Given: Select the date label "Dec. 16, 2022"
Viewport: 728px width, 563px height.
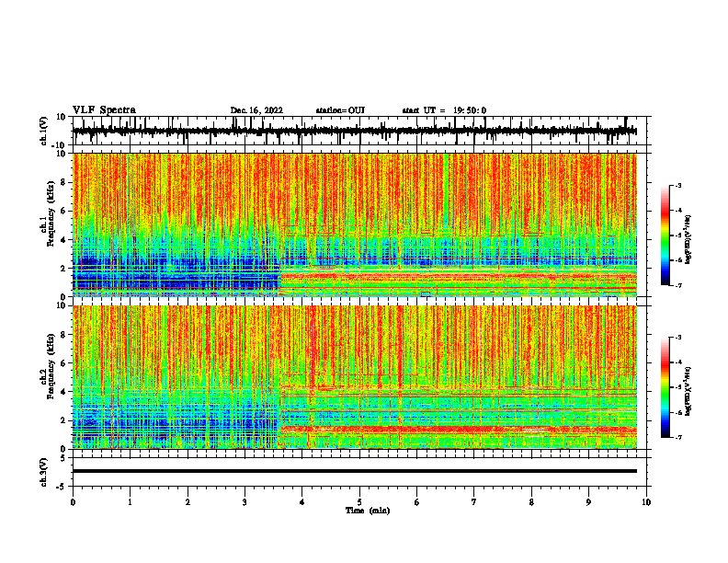Looking at the screenshot, I should (x=256, y=110).
